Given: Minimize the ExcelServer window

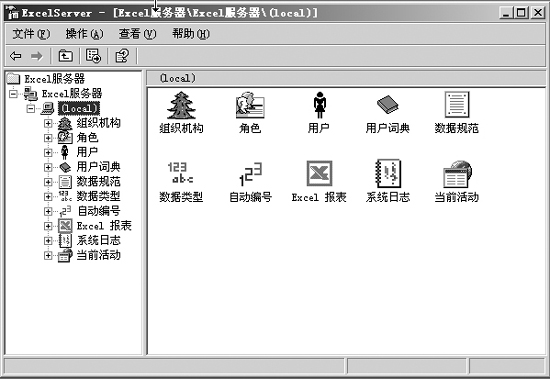Looking at the screenshot, I should [506, 13].
